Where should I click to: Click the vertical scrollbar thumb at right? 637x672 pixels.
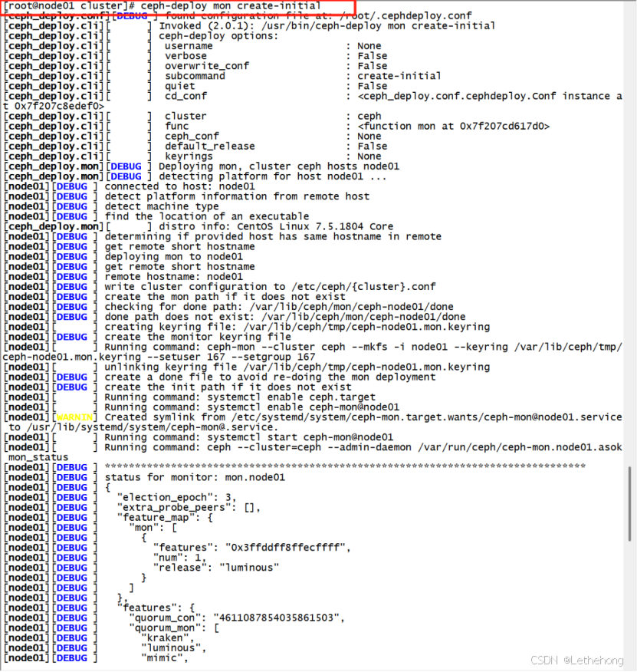629,503
